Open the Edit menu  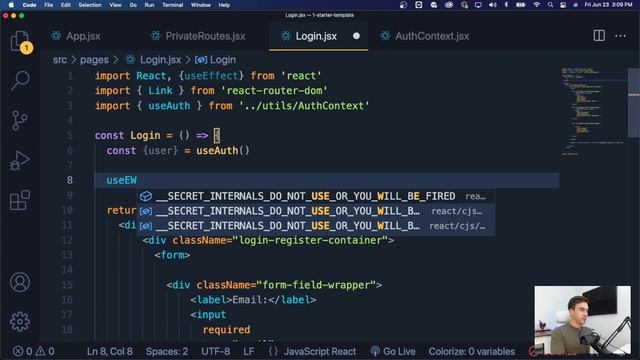[66, 5]
